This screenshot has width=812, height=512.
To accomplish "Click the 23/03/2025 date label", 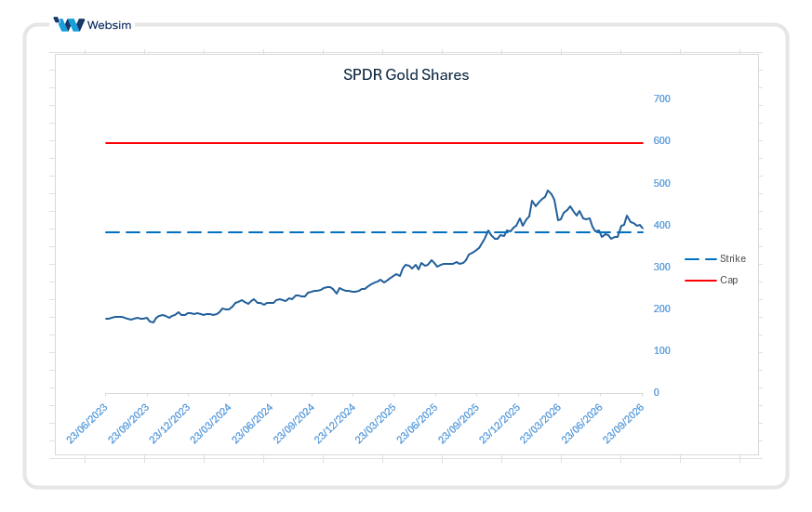I will click(x=376, y=424).
